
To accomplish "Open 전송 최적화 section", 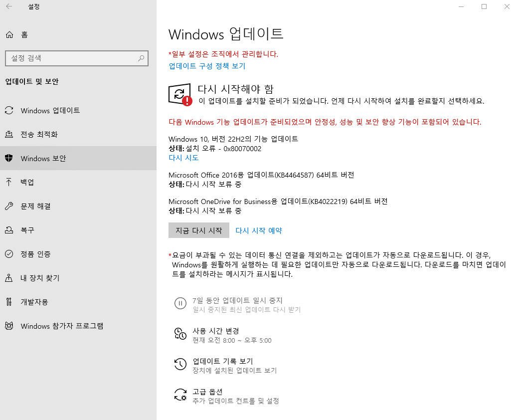I will 78,134.
